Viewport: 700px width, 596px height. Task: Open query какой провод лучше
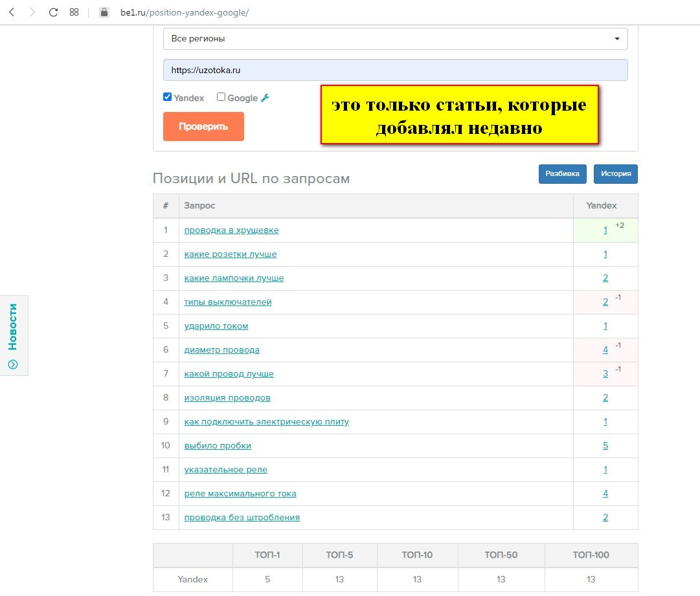click(x=229, y=374)
